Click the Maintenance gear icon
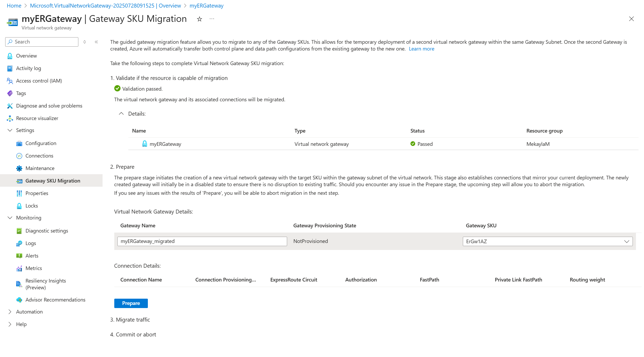The width and height of the screenshot is (644, 357). [x=19, y=168]
